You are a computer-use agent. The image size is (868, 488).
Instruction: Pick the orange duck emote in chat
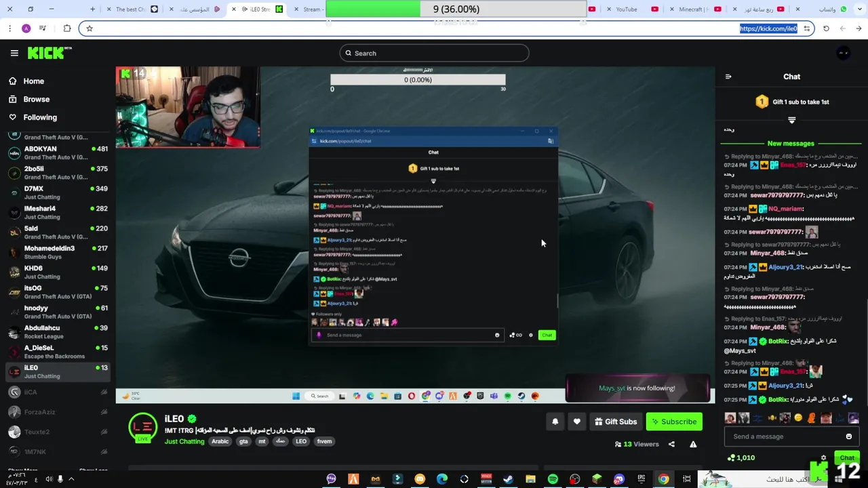point(812,418)
